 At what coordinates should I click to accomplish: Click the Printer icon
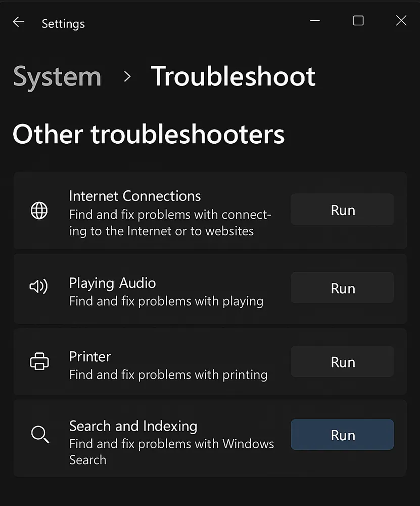39,361
